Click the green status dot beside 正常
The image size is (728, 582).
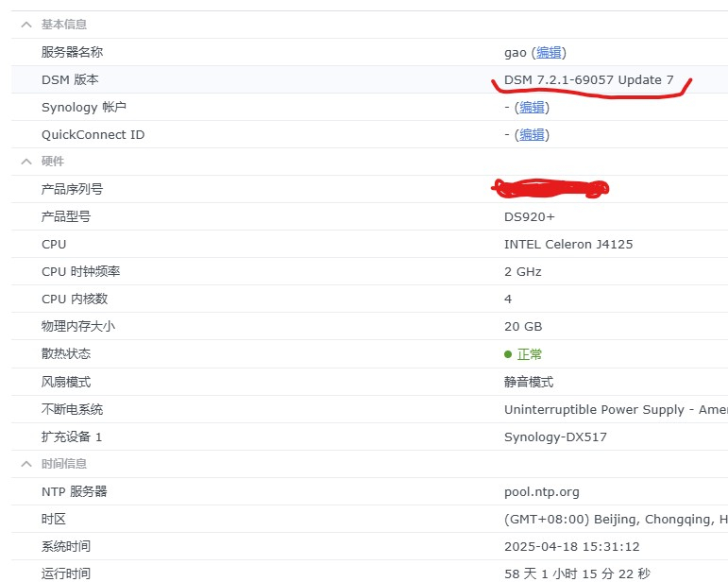tap(508, 354)
